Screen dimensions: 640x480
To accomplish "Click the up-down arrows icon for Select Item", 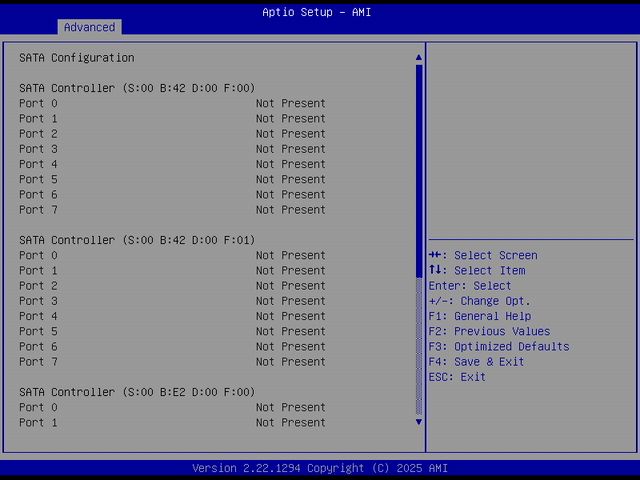I will pyautogui.click(x=435, y=270).
